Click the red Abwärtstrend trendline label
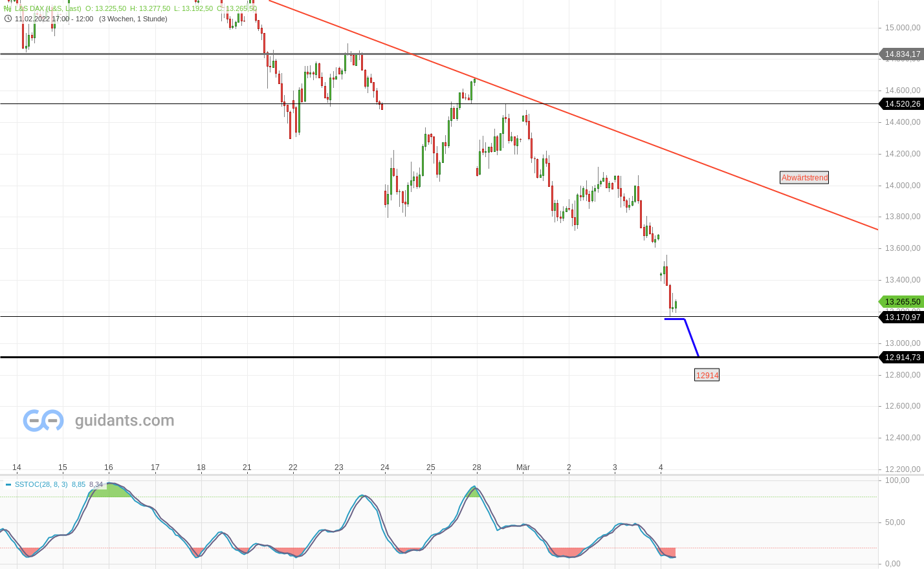This screenshot has width=924, height=569. 804,177
